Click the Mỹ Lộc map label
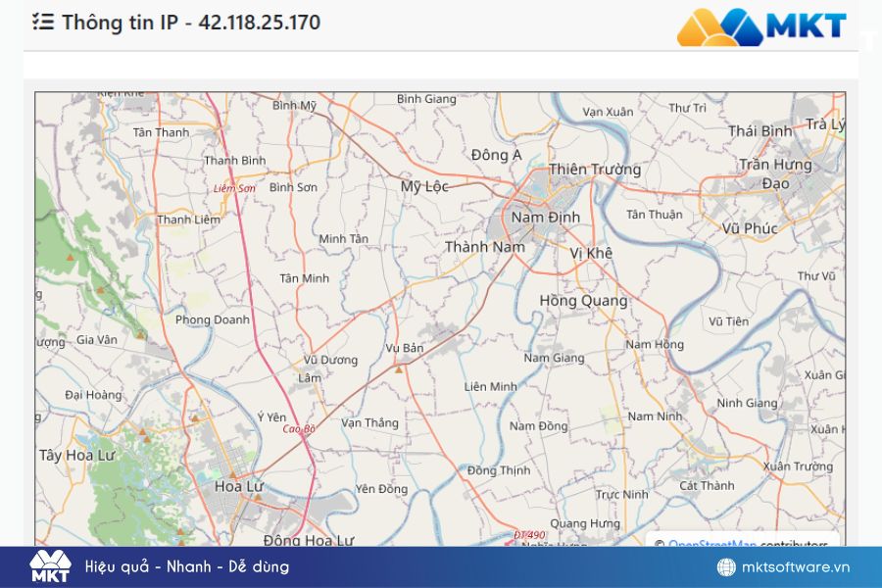 coord(423,186)
